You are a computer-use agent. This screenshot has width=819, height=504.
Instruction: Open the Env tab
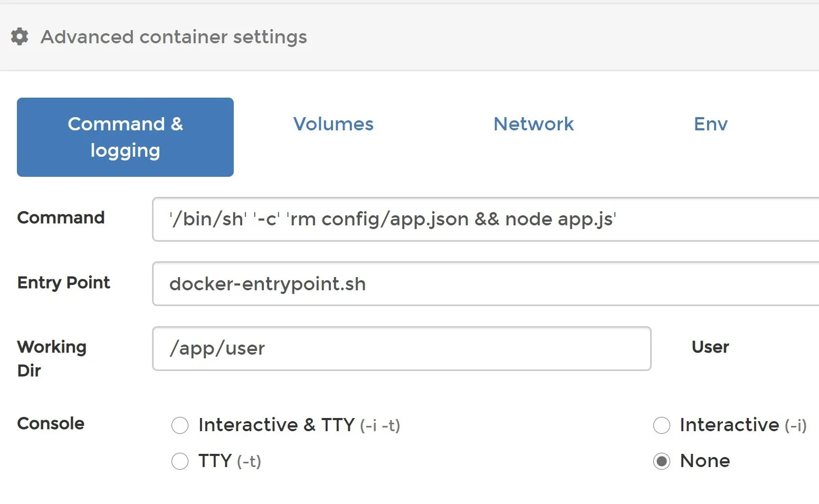pos(711,124)
